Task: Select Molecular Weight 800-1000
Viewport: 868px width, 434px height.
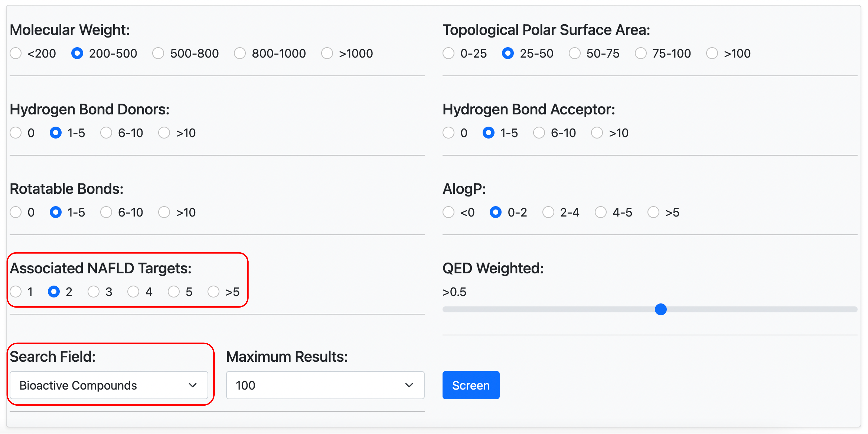Action: [x=239, y=53]
